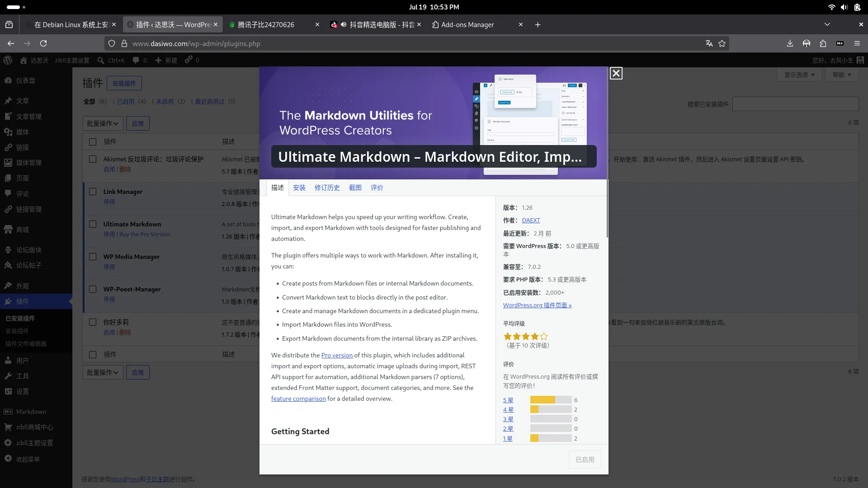Select the 描述 description tab
868x488 pixels.
(x=278, y=188)
